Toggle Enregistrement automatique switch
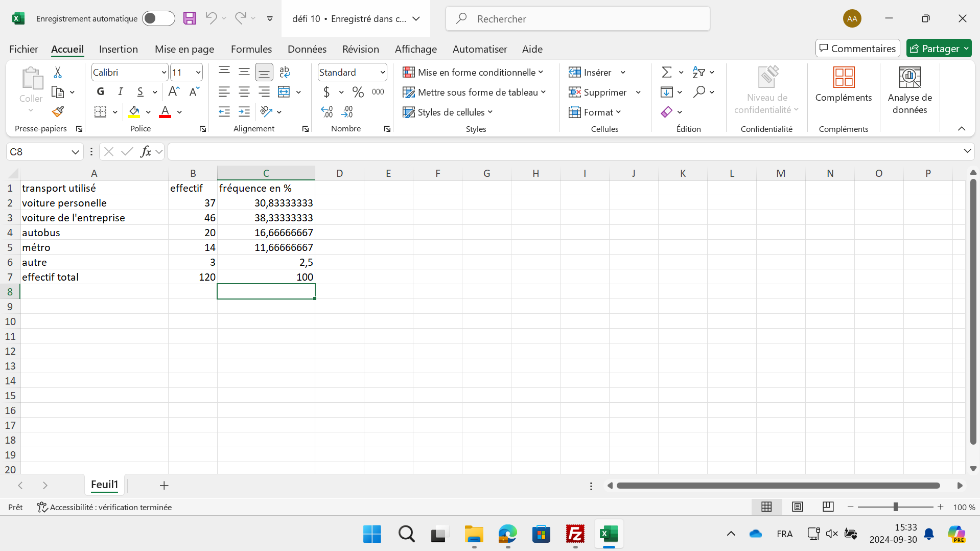Viewport: 980px width, 551px height. pos(158,18)
